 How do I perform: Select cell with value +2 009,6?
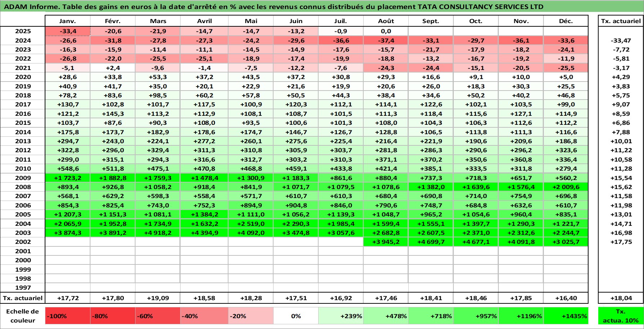(x=566, y=187)
